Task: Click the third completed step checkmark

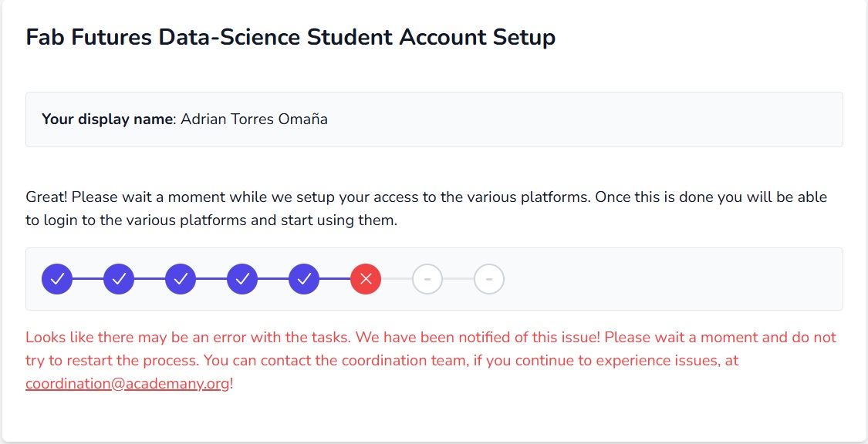Action: [x=181, y=279]
